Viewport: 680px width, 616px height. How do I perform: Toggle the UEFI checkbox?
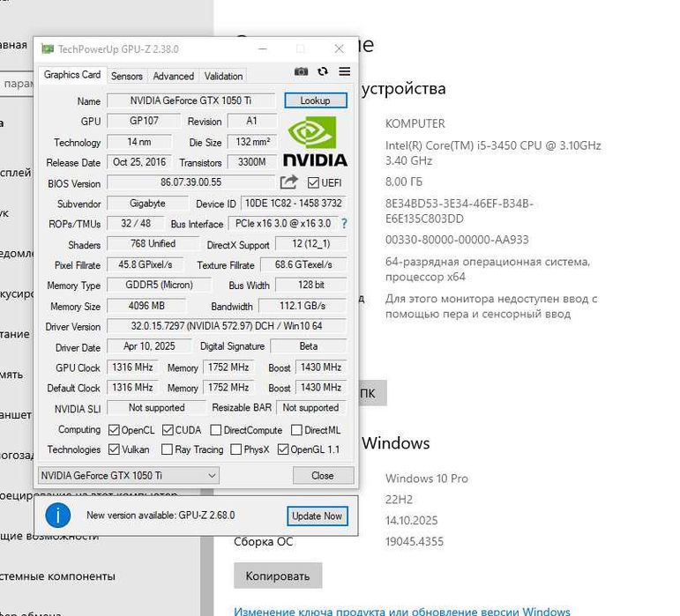[313, 182]
